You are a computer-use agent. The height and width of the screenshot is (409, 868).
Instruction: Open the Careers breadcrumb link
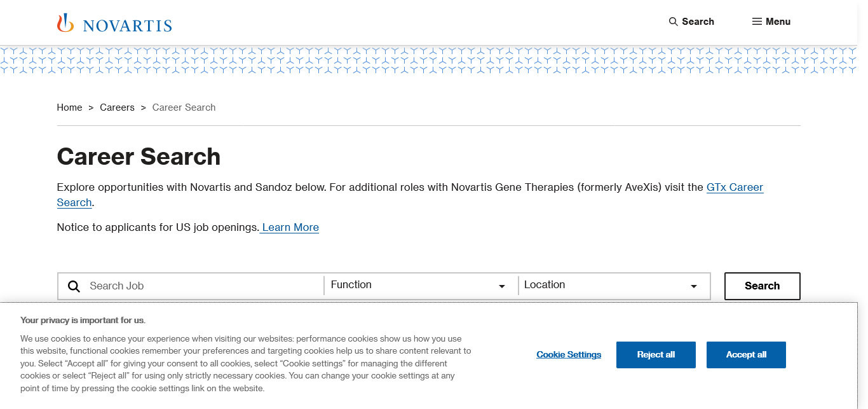pos(117,107)
